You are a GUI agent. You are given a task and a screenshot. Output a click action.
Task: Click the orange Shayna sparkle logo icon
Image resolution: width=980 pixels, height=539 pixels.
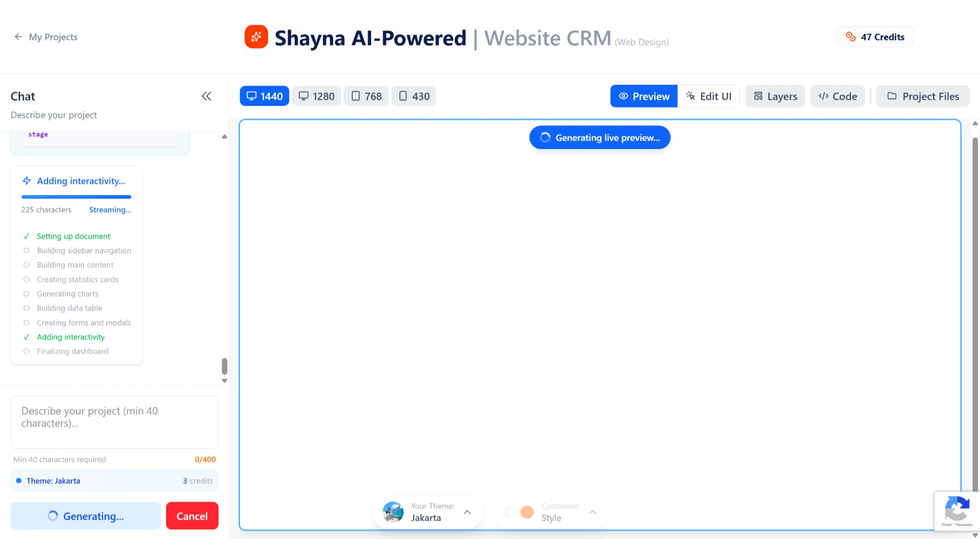coord(256,37)
